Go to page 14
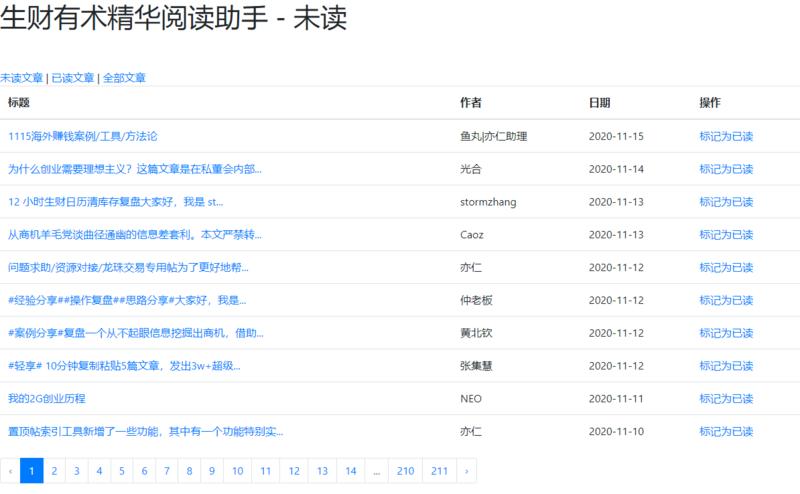The width and height of the screenshot is (800, 494). [351, 471]
